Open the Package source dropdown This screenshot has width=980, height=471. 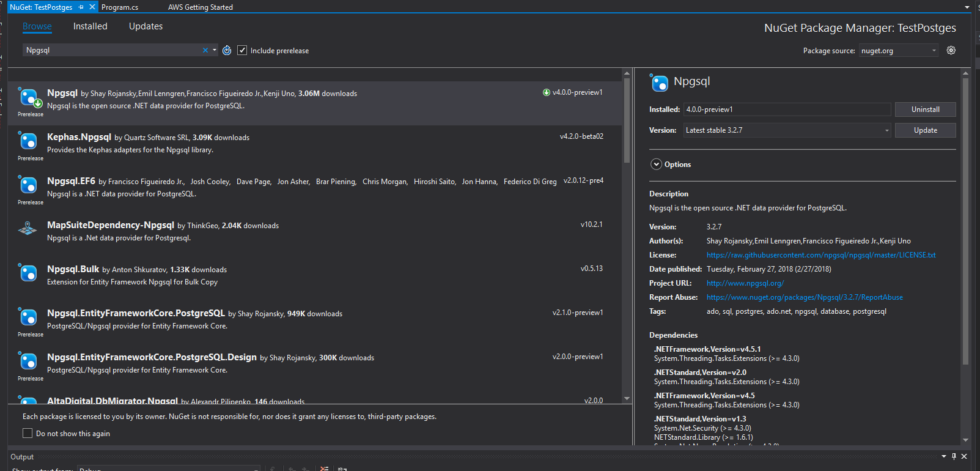pyautogui.click(x=898, y=50)
